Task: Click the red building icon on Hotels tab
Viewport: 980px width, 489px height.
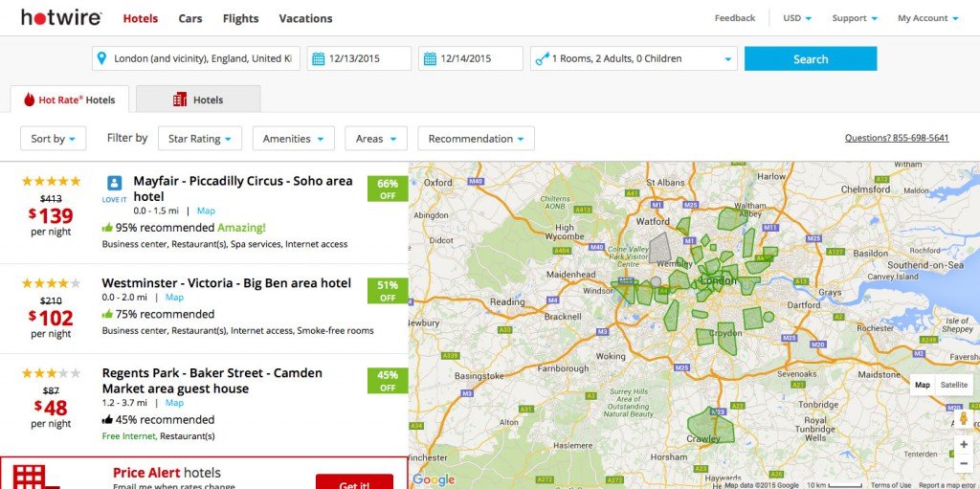Action: pyautogui.click(x=180, y=100)
